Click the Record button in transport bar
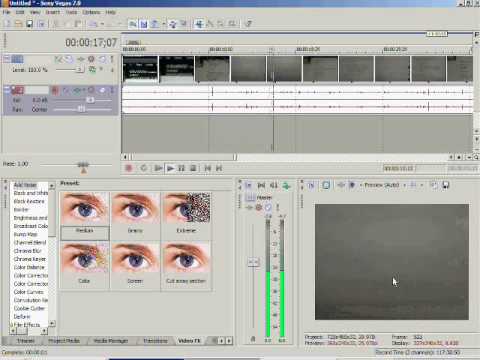The height and width of the screenshot is (360, 480). coord(129,168)
